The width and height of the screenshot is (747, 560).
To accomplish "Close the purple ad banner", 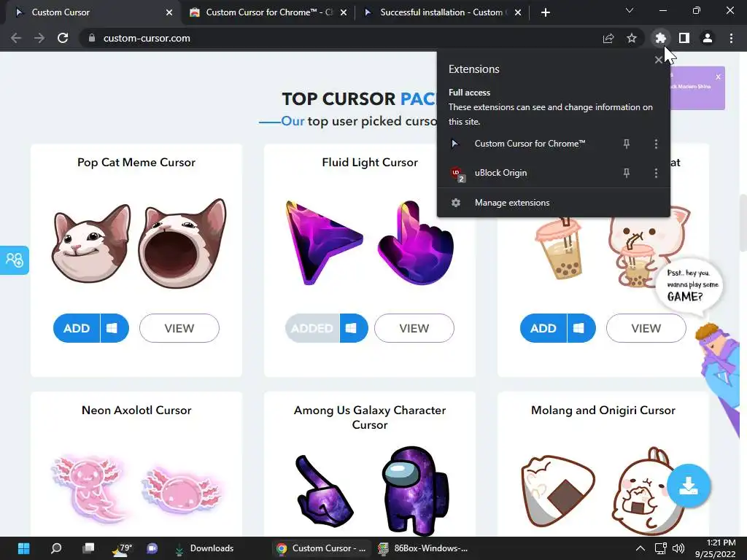I will pos(718,77).
